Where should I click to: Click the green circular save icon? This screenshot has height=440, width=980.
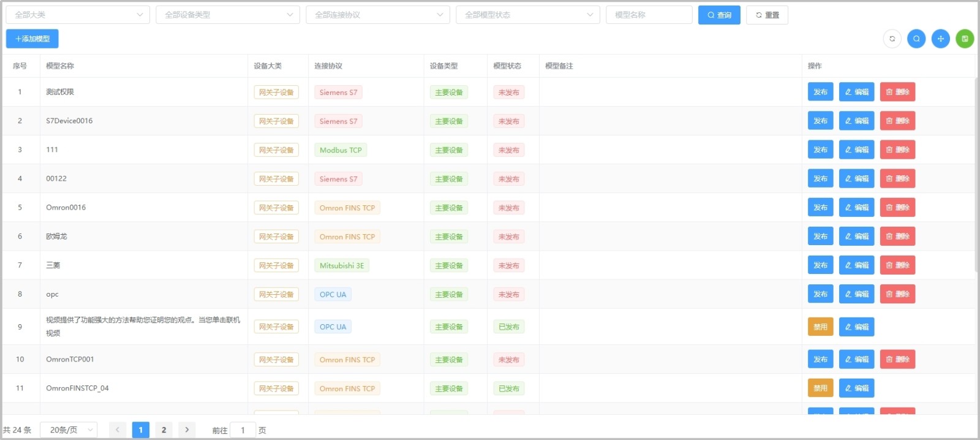coord(965,39)
